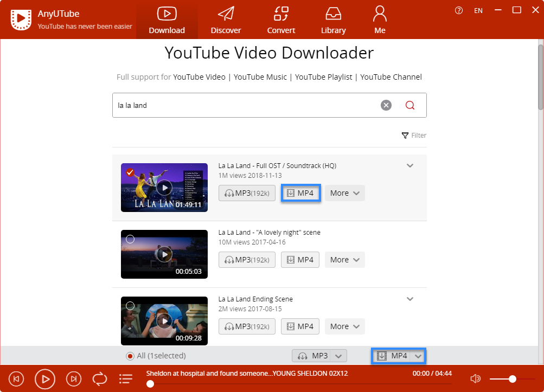This screenshot has width=544, height=392.
Task: Open More options for Full OST Soundtrack
Action: coord(344,193)
